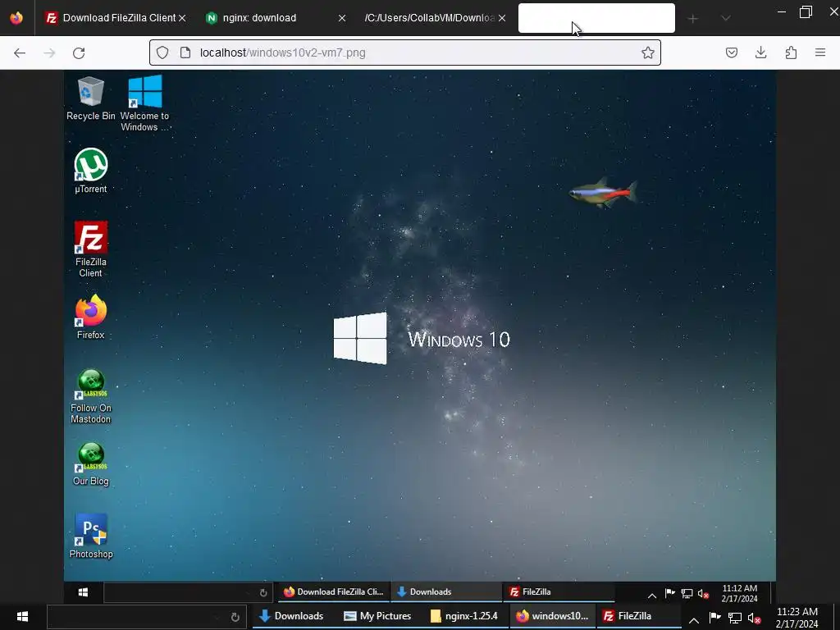Viewport: 840px width, 630px height.
Task: Go back one page
Action: pos(20,52)
